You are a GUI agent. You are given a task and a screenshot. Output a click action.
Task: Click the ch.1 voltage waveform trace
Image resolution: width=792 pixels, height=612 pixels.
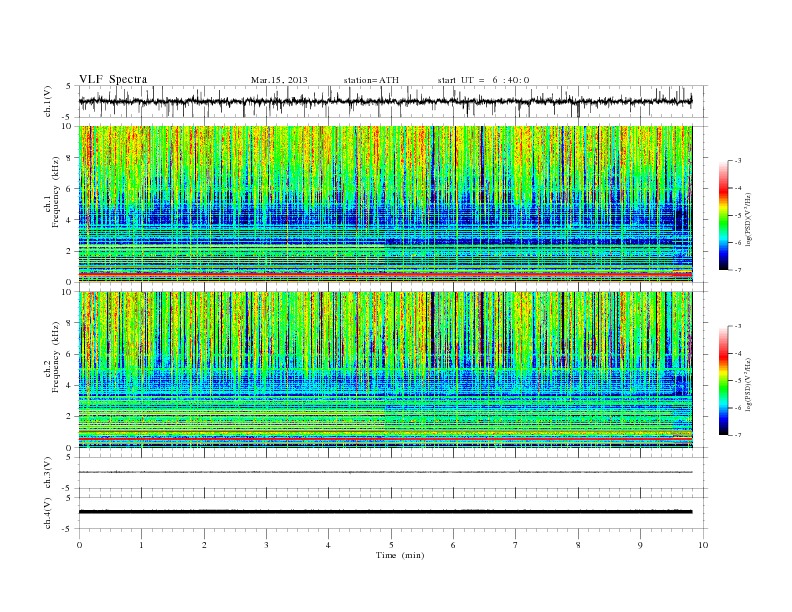coord(385,101)
